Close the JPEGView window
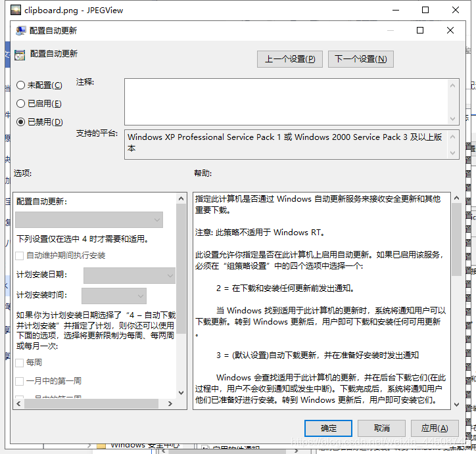The width and height of the screenshot is (476, 454). pyautogui.click(x=456, y=11)
